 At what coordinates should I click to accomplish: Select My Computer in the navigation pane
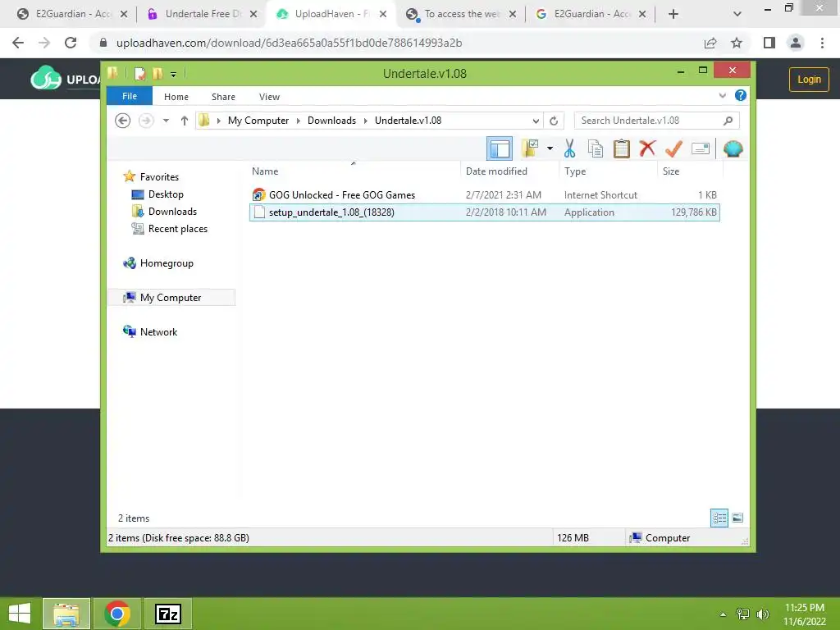(x=171, y=297)
